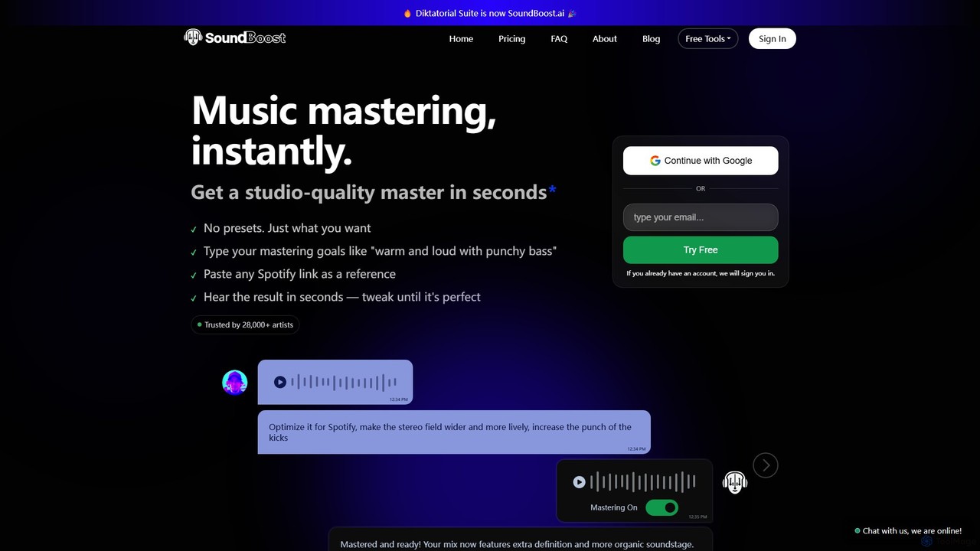Click 'If you already have an account' note

point(701,273)
